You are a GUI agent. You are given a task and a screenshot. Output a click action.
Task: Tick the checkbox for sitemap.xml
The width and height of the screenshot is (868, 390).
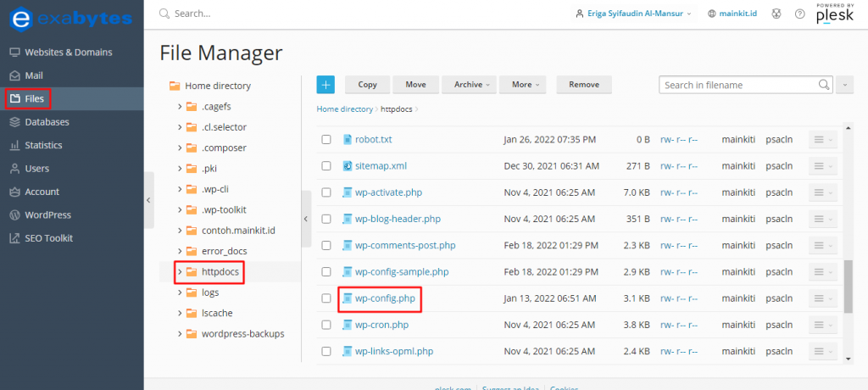[x=326, y=165]
